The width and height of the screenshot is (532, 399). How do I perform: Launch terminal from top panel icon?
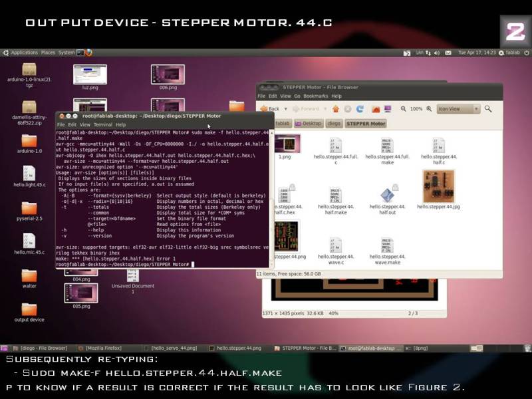(80, 53)
